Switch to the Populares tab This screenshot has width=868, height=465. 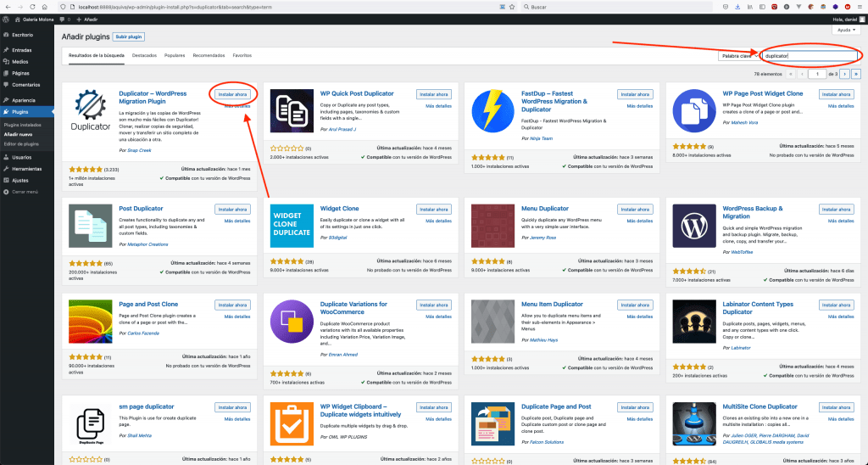(x=175, y=55)
